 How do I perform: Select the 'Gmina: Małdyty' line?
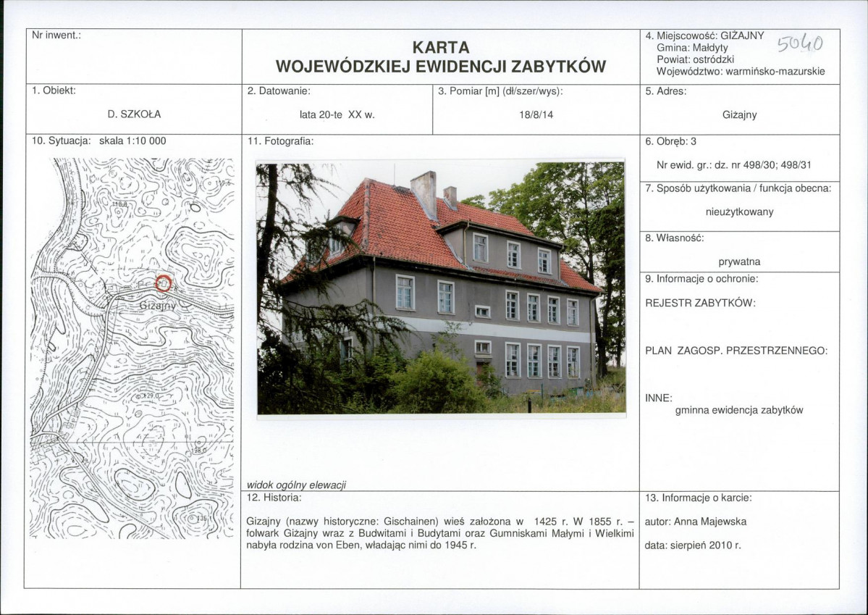(693, 49)
